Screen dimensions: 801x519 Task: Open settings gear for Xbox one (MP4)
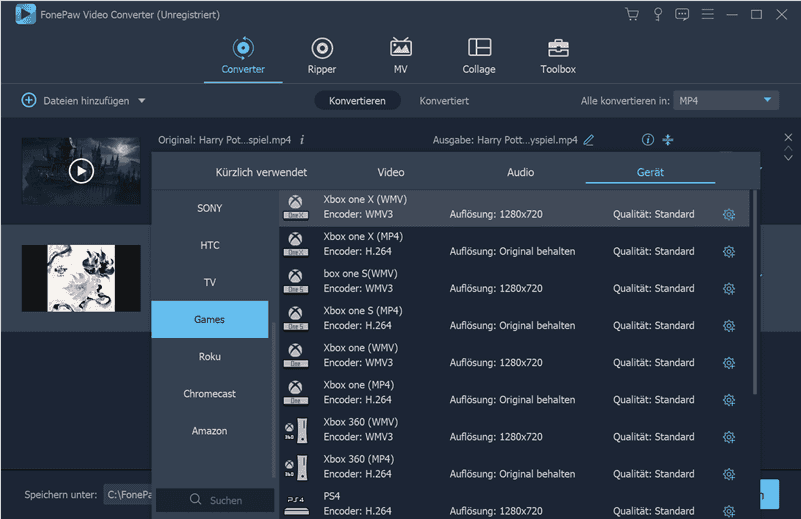(x=728, y=400)
